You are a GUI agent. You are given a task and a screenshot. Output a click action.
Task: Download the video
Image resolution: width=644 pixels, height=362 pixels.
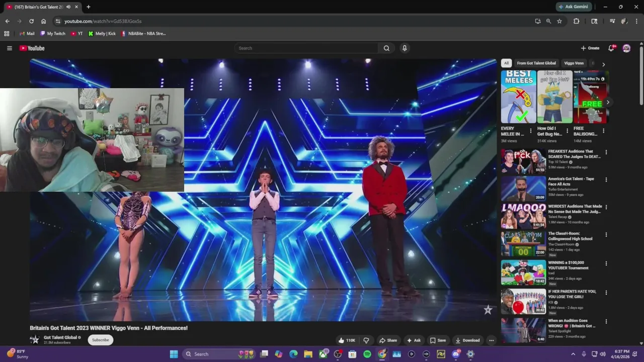tap(468, 340)
